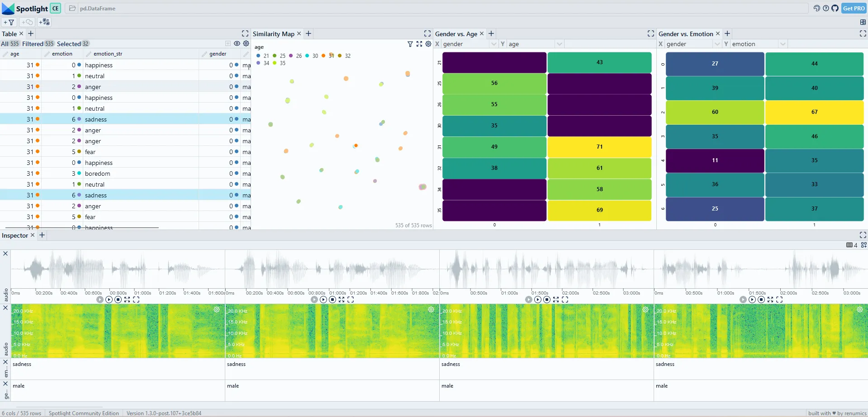This screenshot has height=417, width=868.
Task: Maximize the Gender vs. Emotion panel
Action: coord(863,33)
